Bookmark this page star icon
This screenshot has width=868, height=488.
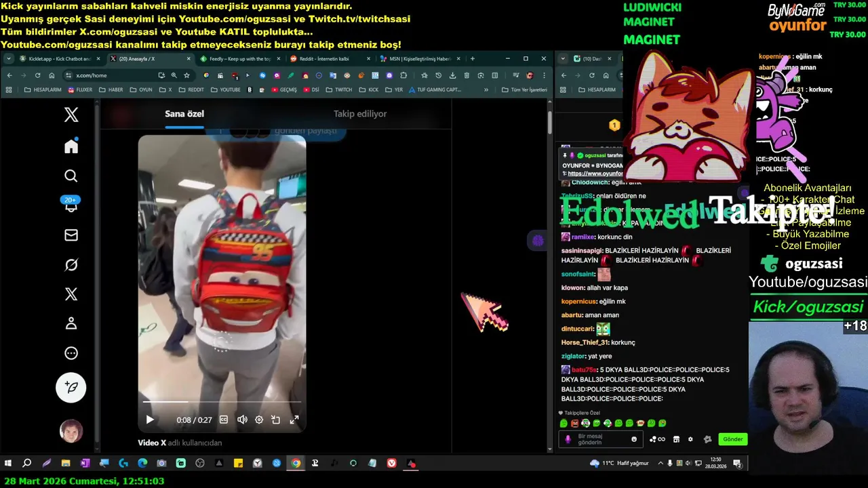point(186,75)
